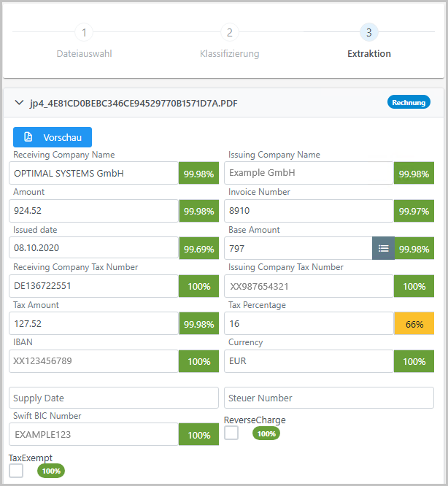Go to step 2 Klassifizierung
The width and height of the screenshot is (448, 486).
[229, 33]
